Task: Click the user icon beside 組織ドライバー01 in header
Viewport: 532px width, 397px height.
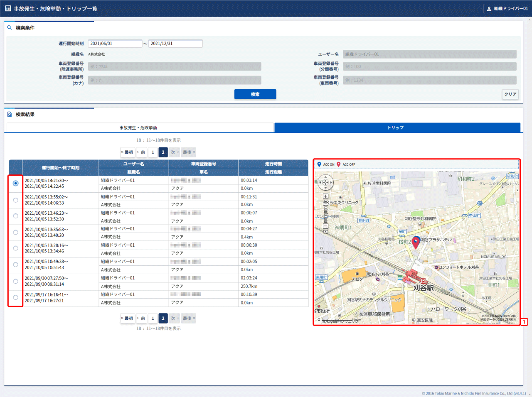Action: click(x=489, y=9)
